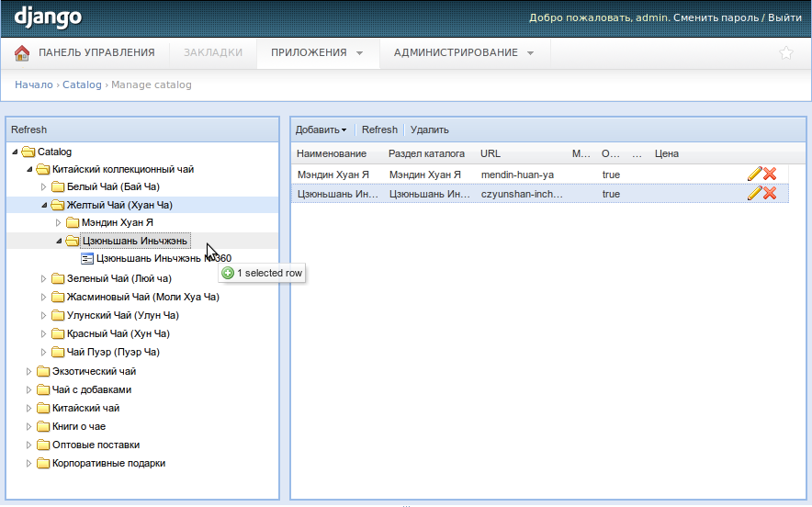Open the Добавить dropdown menu
The image size is (812, 507).
click(x=321, y=130)
